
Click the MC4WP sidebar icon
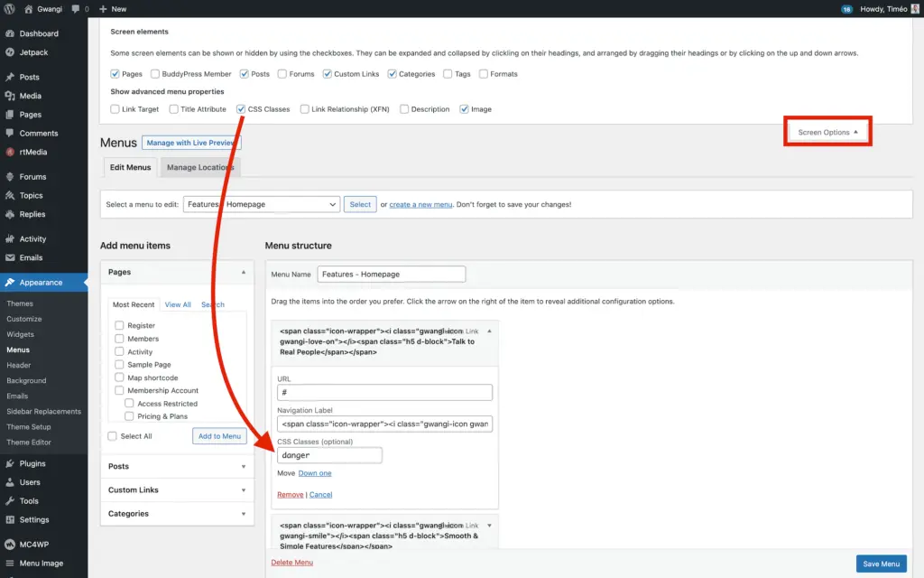[x=10, y=545]
